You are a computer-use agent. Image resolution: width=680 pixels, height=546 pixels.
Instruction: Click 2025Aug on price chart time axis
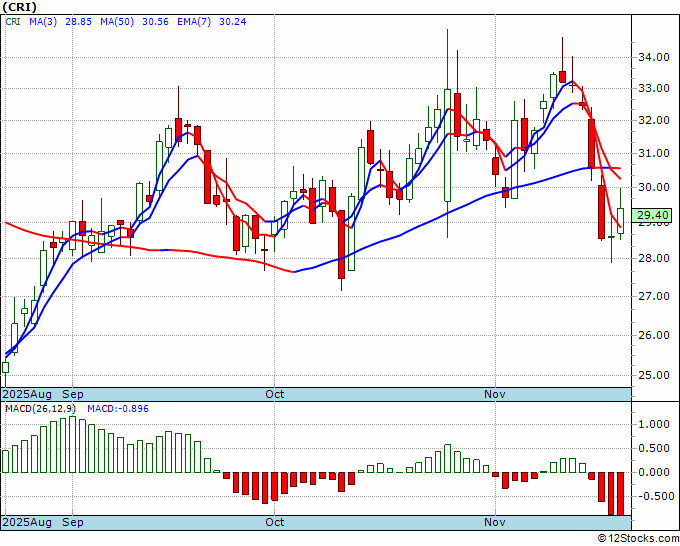point(27,394)
